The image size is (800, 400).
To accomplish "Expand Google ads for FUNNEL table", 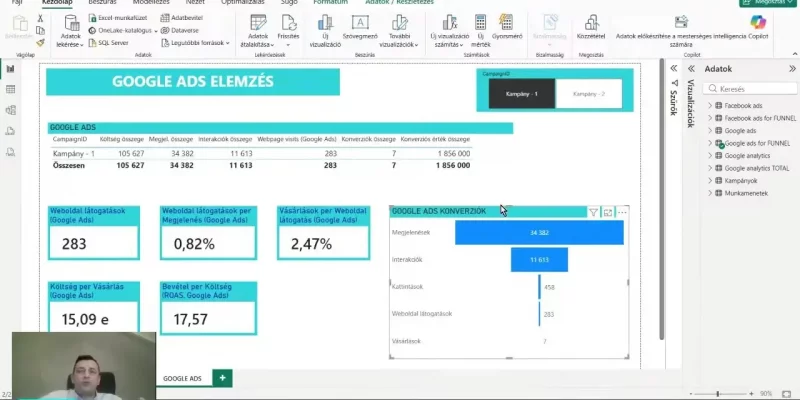I will click(x=710, y=143).
